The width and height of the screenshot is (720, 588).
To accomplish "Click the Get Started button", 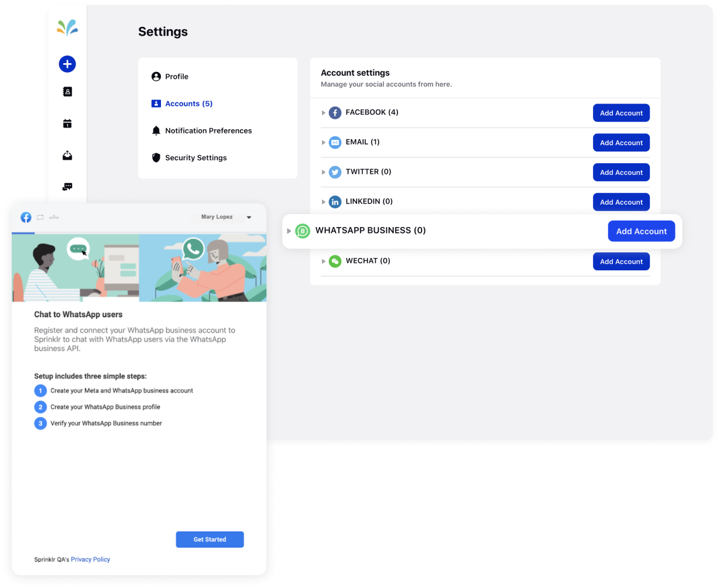I will tap(210, 539).
